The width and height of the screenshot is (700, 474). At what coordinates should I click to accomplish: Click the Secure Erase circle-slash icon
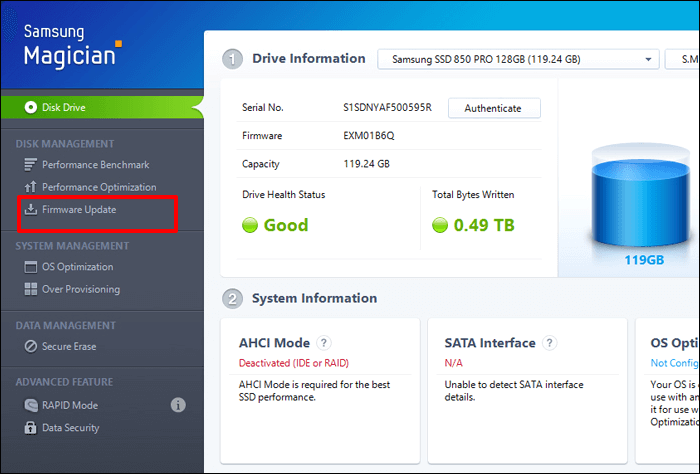point(30,346)
